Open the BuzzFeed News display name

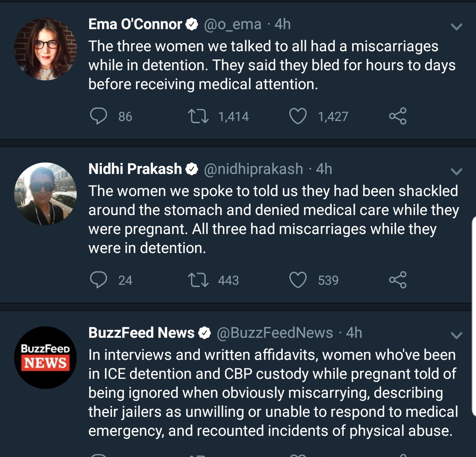click(142, 332)
